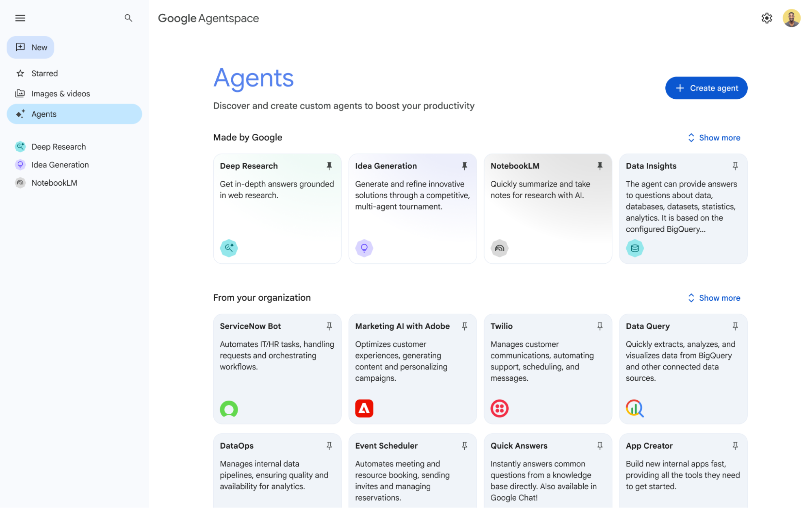
Task: Click the Create agent button
Action: point(706,88)
